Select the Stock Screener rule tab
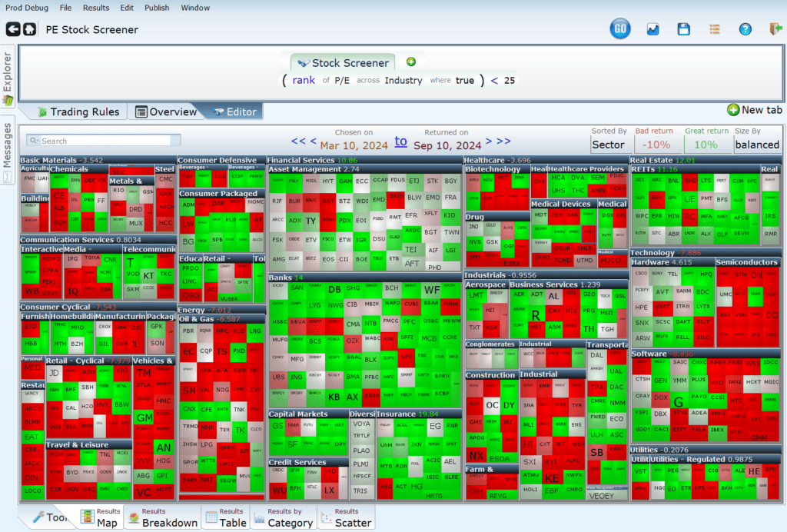Viewport: 787px width, 532px height. (343, 63)
